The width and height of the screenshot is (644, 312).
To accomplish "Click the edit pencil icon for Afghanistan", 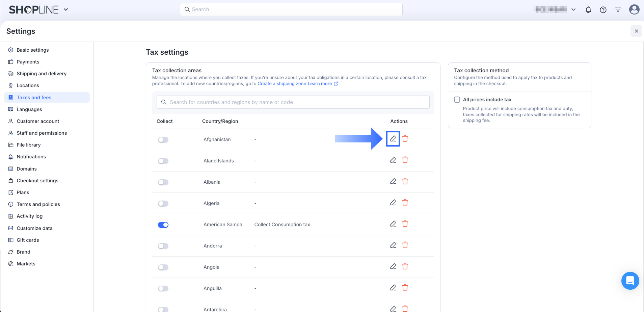I will point(393,139).
